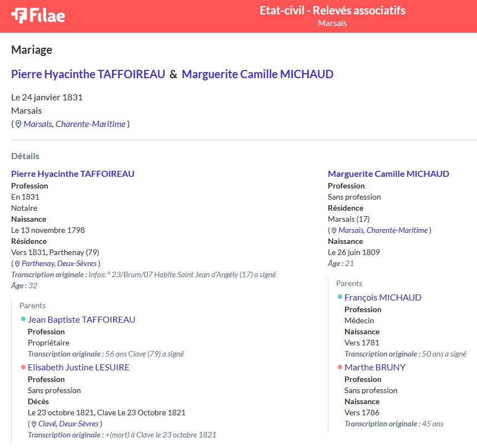477x448 pixels.
Task: Click map pin icon in Marguerite's Résidence section
Action: [334, 231]
